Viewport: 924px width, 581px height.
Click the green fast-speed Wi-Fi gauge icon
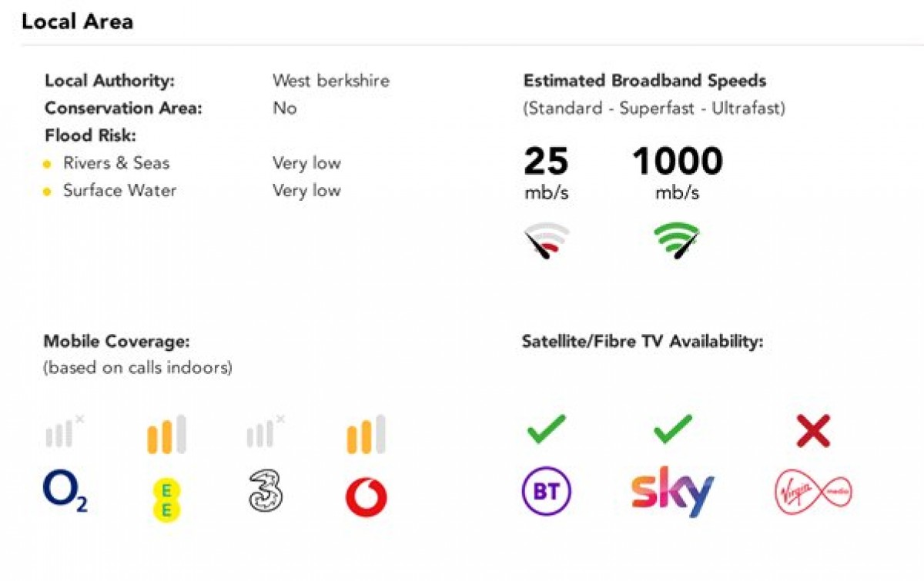677,242
